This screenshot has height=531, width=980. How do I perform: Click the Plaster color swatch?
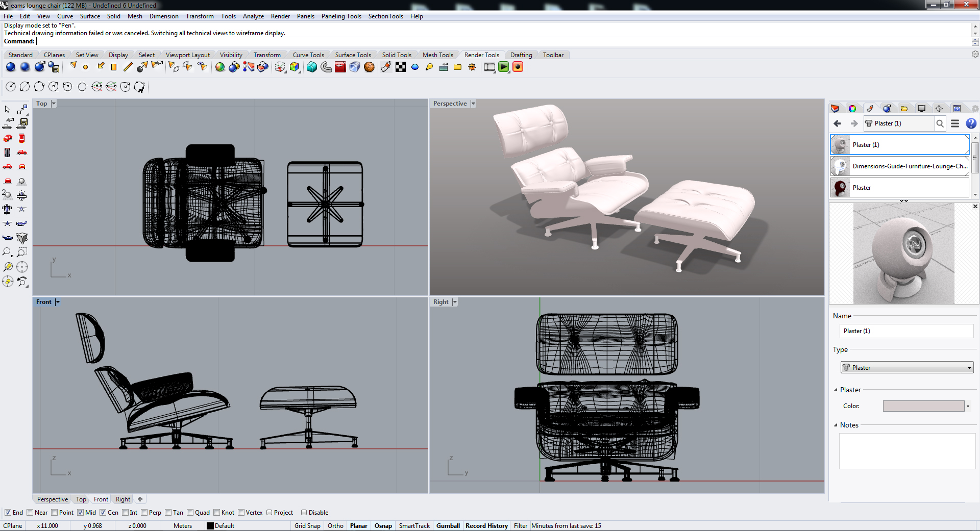coord(923,406)
